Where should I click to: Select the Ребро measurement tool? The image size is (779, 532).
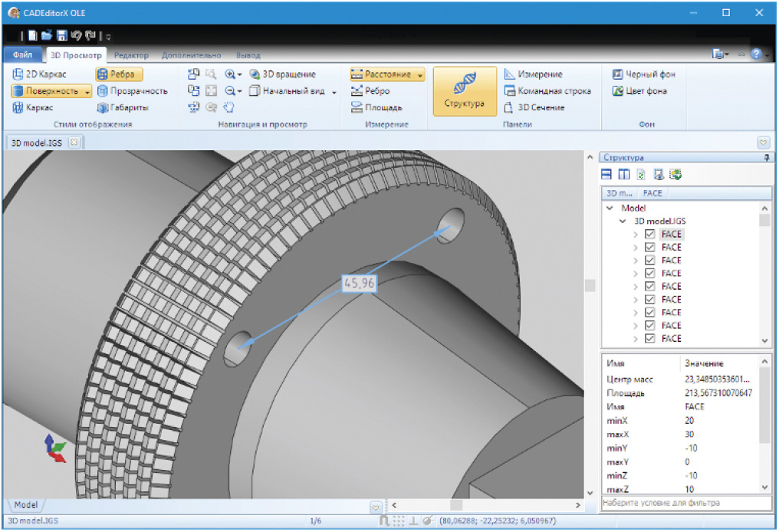point(370,91)
